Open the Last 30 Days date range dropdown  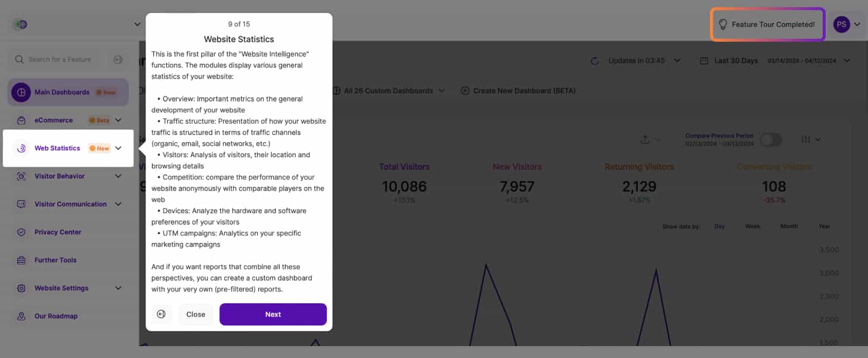point(736,61)
